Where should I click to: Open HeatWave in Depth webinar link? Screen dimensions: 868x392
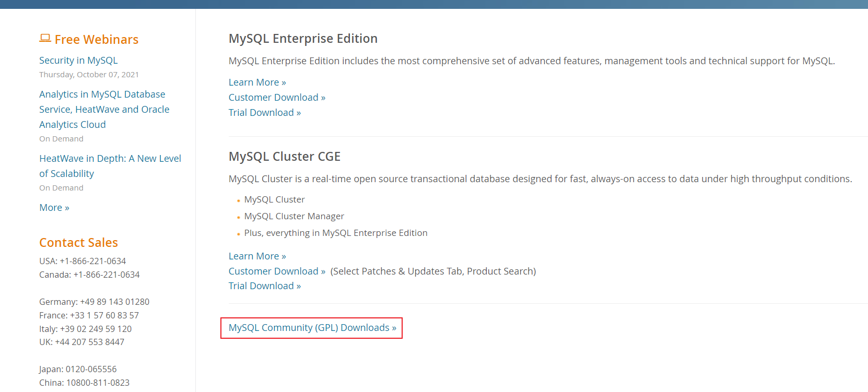tap(110, 159)
